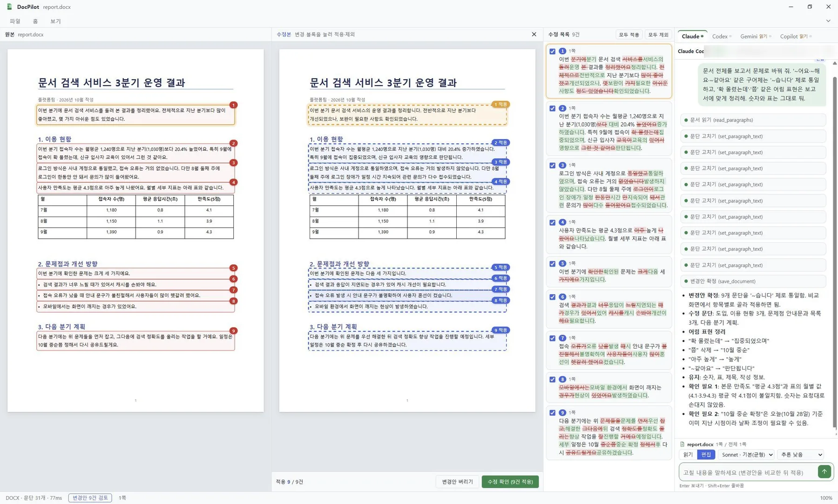Image resolution: width=838 pixels, height=504 pixels.
Task: Click the '4 적용' blue badge
Action: 501,181
